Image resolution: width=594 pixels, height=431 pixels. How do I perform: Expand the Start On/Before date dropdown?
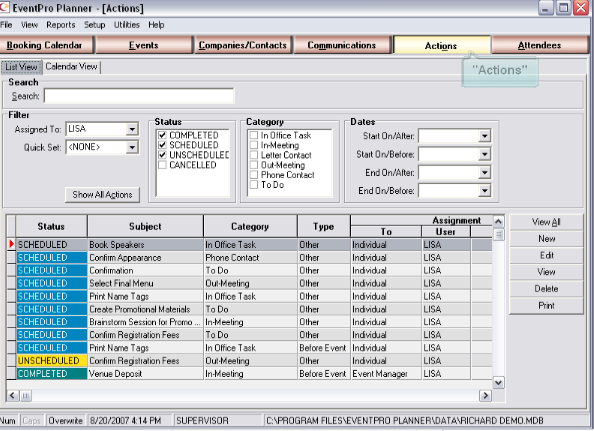click(485, 154)
